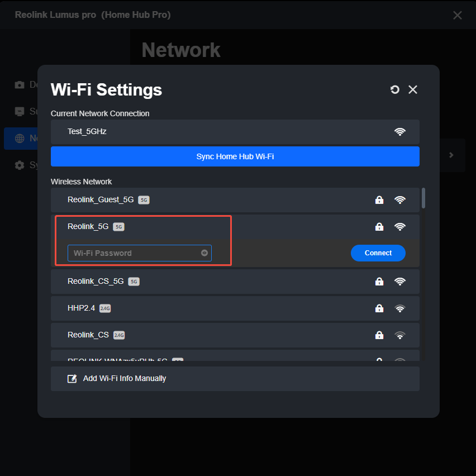476x476 pixels.
Task: Click Test_5GHz signal strength icon
Action: coord(400,131)
